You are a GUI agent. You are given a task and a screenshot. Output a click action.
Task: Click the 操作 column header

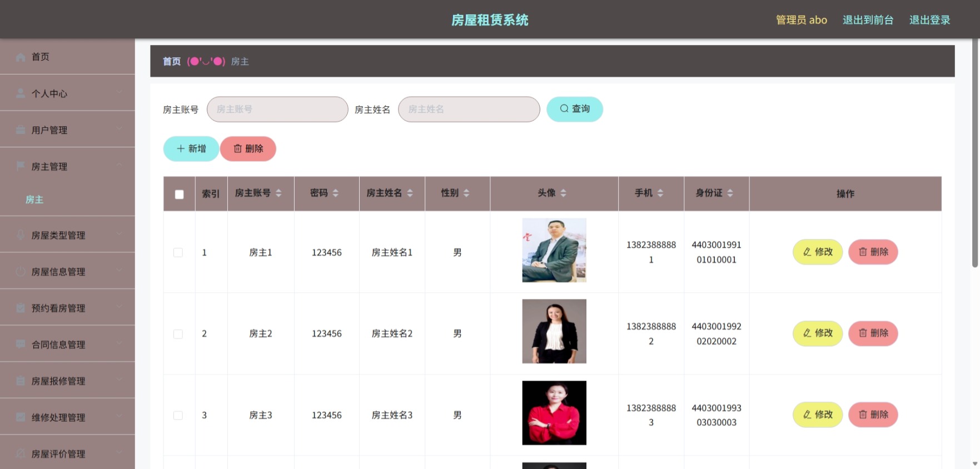845,194
